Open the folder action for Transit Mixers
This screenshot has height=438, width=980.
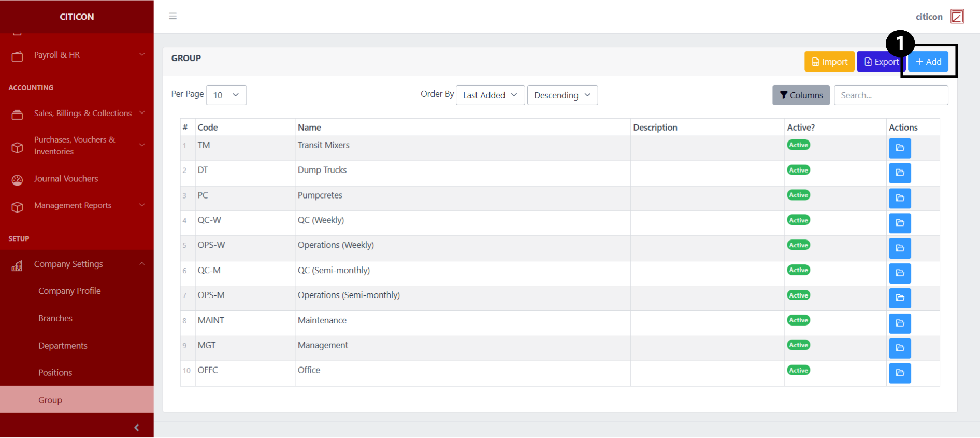900,148
